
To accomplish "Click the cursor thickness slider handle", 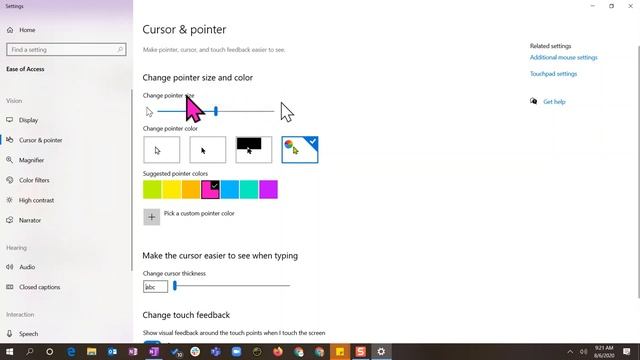I will (175, 286).
